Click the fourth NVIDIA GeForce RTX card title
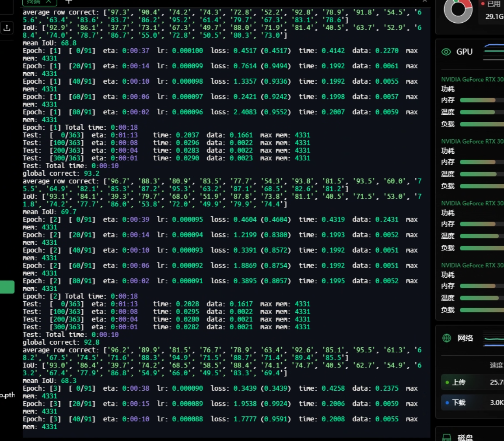Image resolution: width=504 pixels, height=441 pixels. pyautogui.click(x=472, y=265)
